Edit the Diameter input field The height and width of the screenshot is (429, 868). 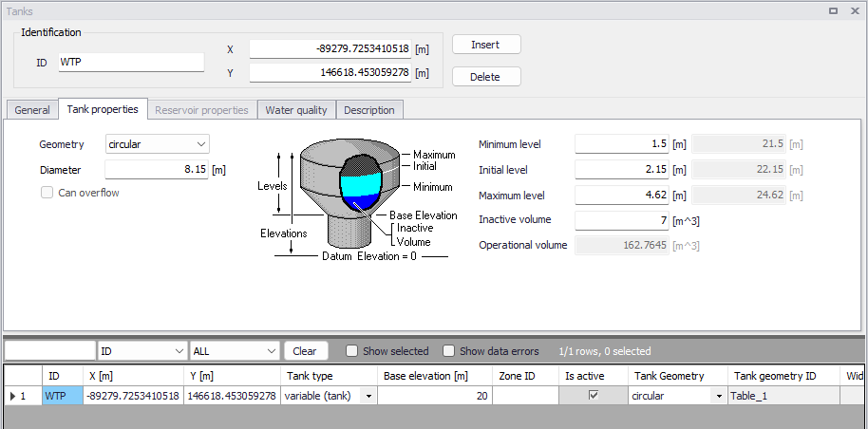157,169
